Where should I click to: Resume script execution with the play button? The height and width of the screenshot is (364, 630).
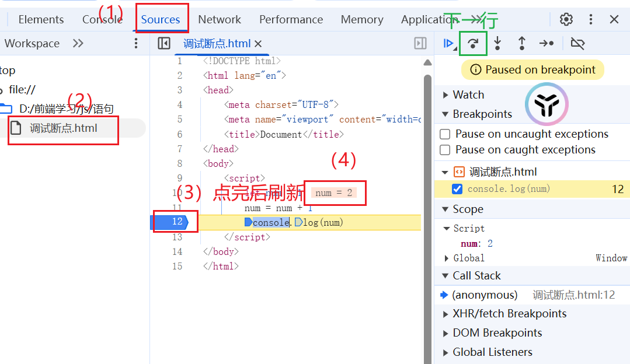(x=448, y=43)
